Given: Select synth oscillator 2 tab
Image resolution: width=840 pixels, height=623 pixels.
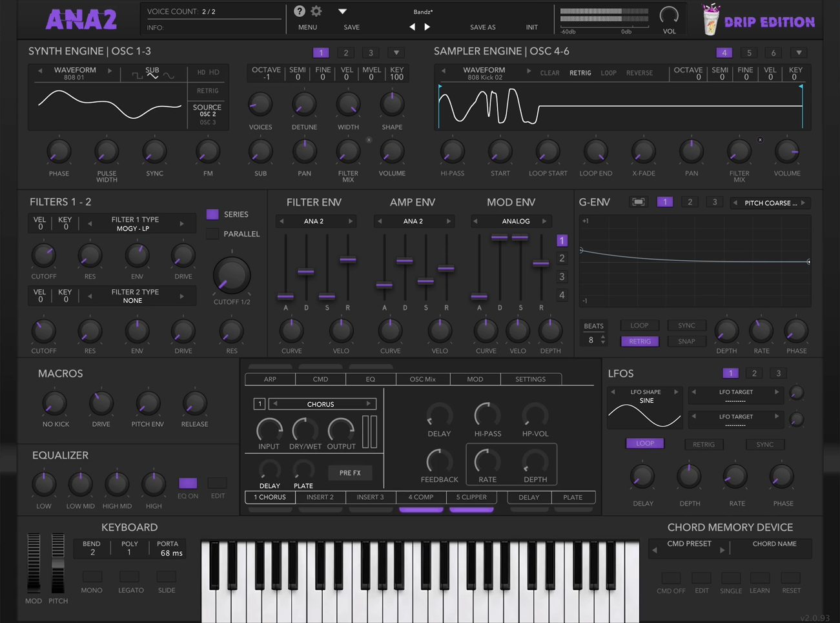Looking at the screenshot, I should 345,53.
